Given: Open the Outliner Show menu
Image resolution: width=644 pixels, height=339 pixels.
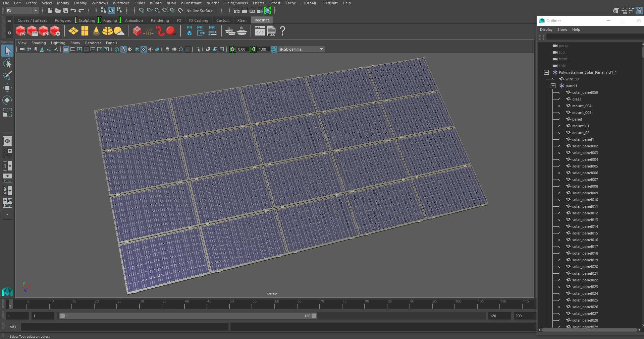Looking at the screenshot, I should pyautogui.click(x=562, y=29).
